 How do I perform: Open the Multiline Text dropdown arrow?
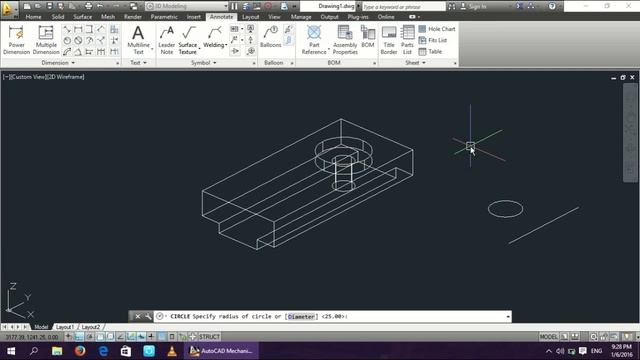click(x=152, y=49)
